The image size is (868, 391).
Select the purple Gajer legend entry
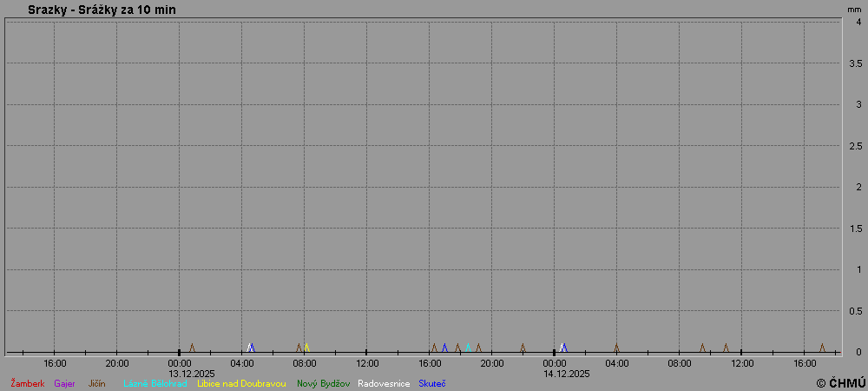(65, 383)
